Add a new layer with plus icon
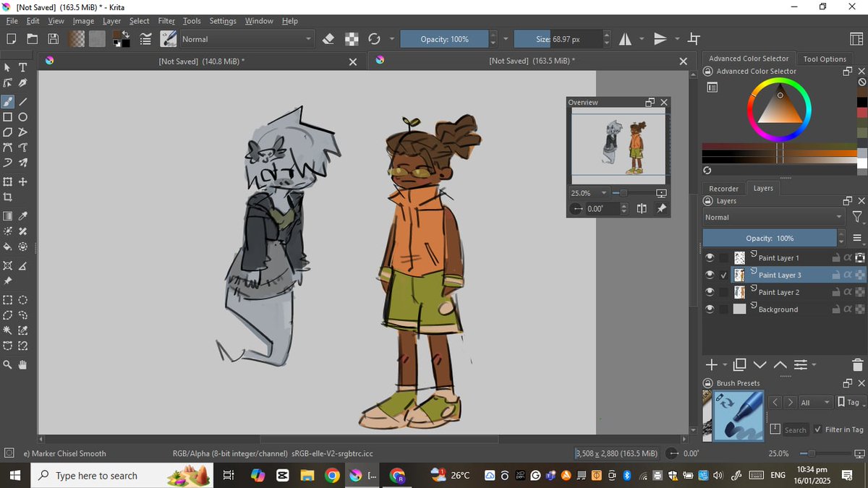 coord(711,364)
